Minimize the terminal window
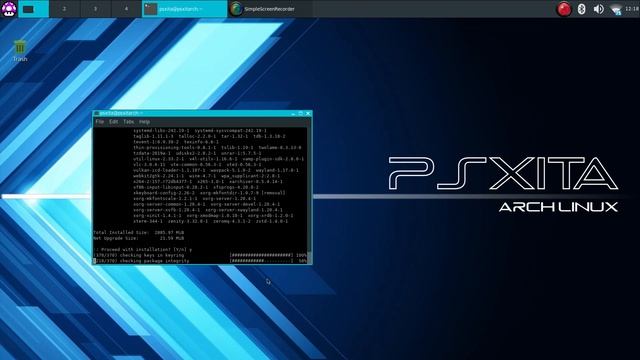 click(293, 113)
